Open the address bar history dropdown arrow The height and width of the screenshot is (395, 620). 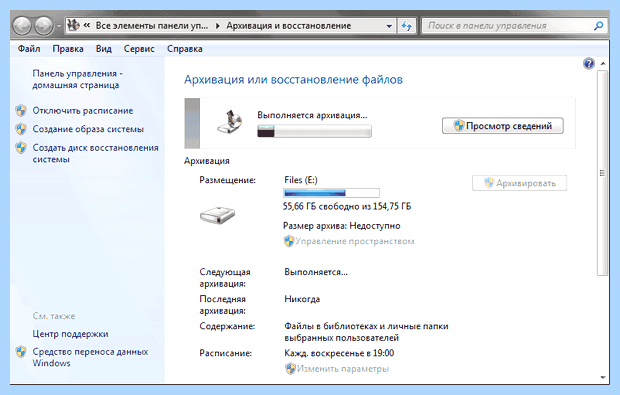(x=389, y=26)
